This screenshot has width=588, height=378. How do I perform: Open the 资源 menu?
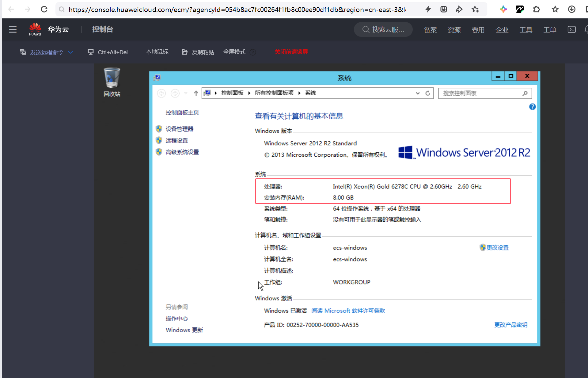coord(454,30)
